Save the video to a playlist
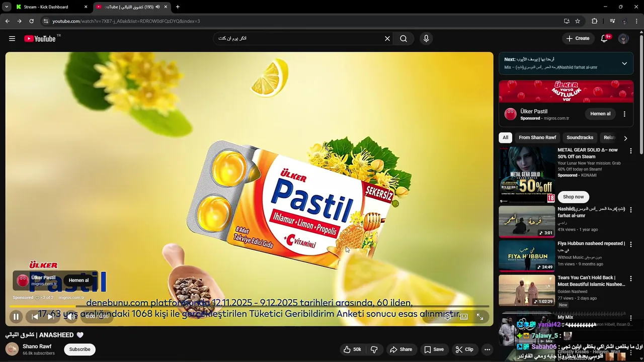This screenshot has height=362, width=644. tap(434, 349)
